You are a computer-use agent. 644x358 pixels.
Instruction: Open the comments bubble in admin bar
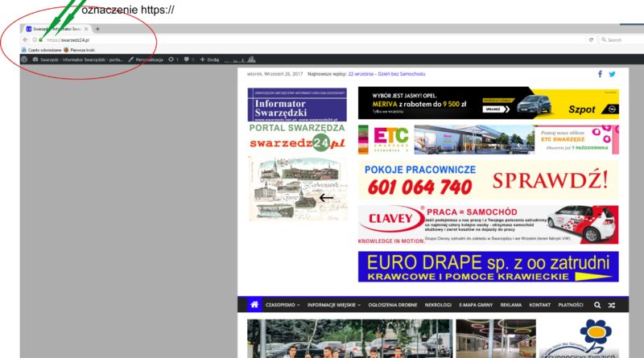pyautogui.click(x=188, y=60)
